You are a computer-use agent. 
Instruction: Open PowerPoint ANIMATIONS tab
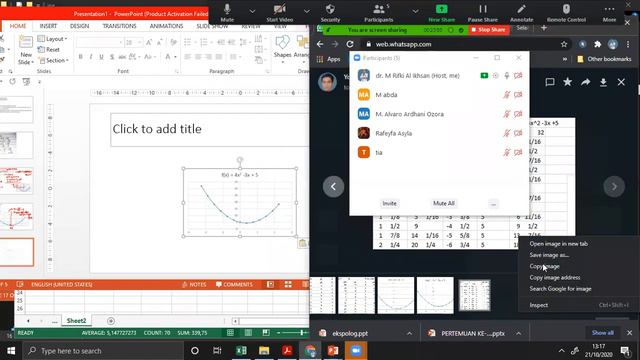166,26
